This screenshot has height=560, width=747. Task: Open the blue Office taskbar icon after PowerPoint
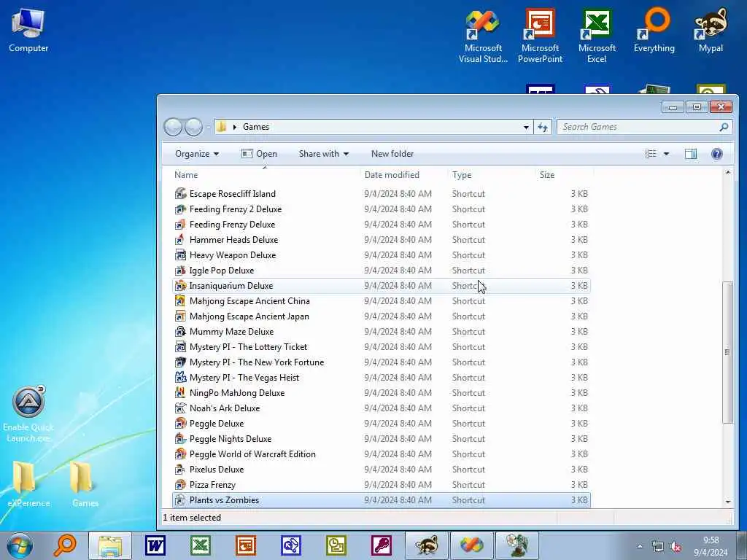[290, 545]
